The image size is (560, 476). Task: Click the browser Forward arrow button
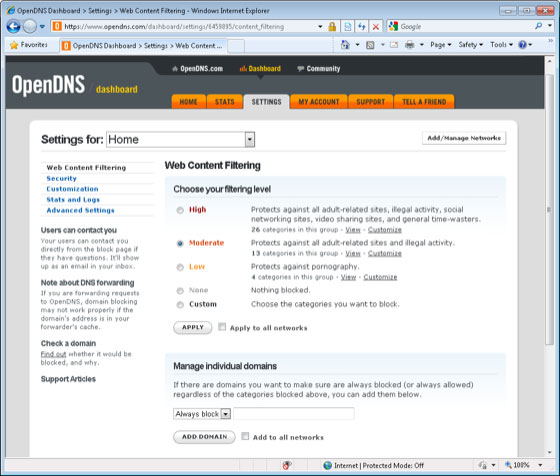pos(30,26)
